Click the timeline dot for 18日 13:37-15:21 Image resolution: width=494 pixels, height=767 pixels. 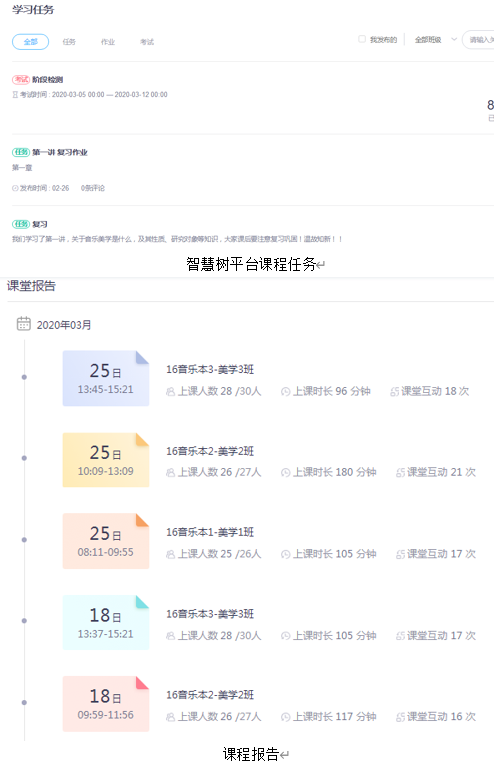(24, 621)
